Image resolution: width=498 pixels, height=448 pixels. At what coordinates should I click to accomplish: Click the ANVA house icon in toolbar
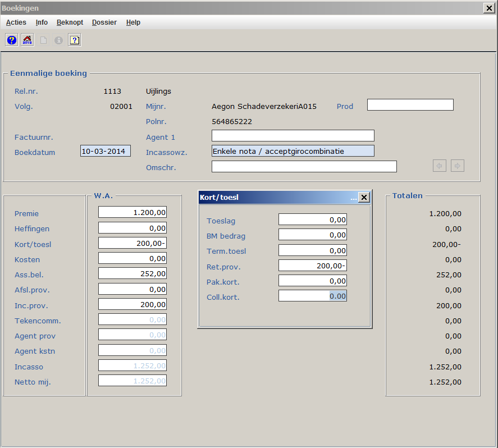[27, 40]
